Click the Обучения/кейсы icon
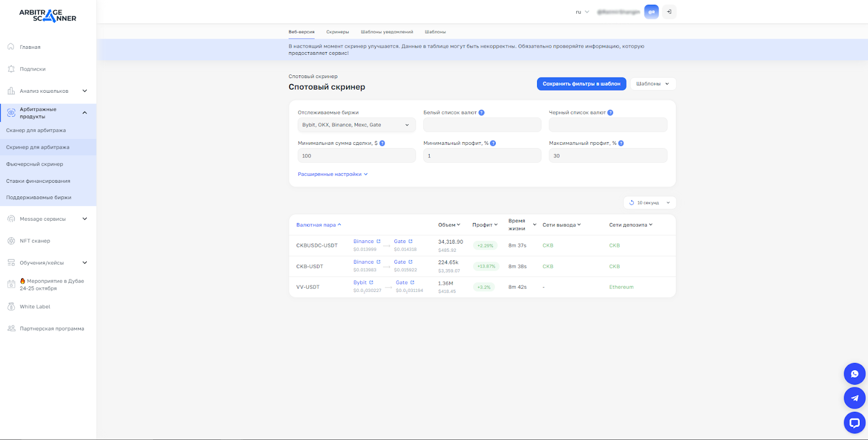This screenshot has height=440, width=868. coord(11,263)
